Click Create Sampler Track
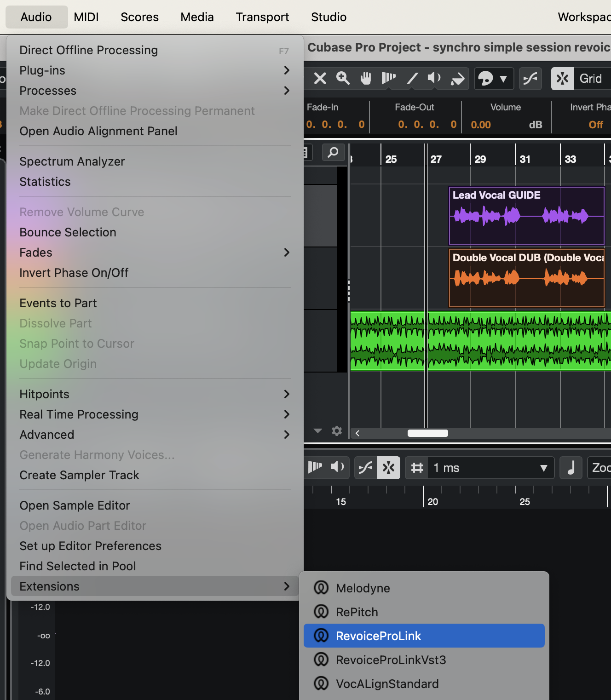 tap(79, 475)
